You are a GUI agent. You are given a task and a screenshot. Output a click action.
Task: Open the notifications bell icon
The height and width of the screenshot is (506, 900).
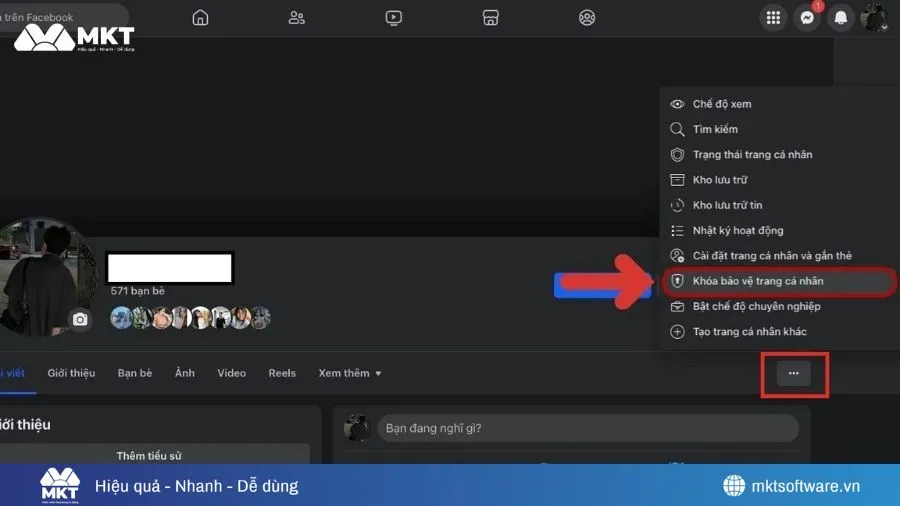pos(840,18)
